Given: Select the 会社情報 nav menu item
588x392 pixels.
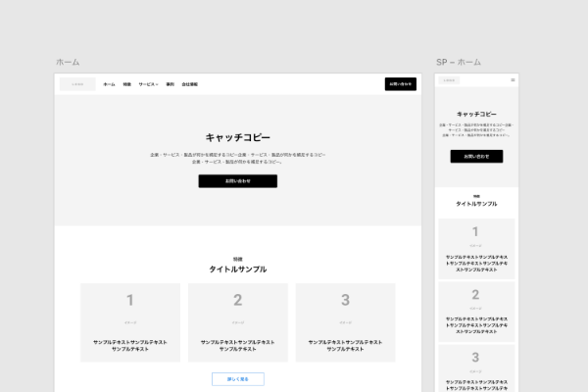Looking at the screenshot, I should [x=190, y=84].
